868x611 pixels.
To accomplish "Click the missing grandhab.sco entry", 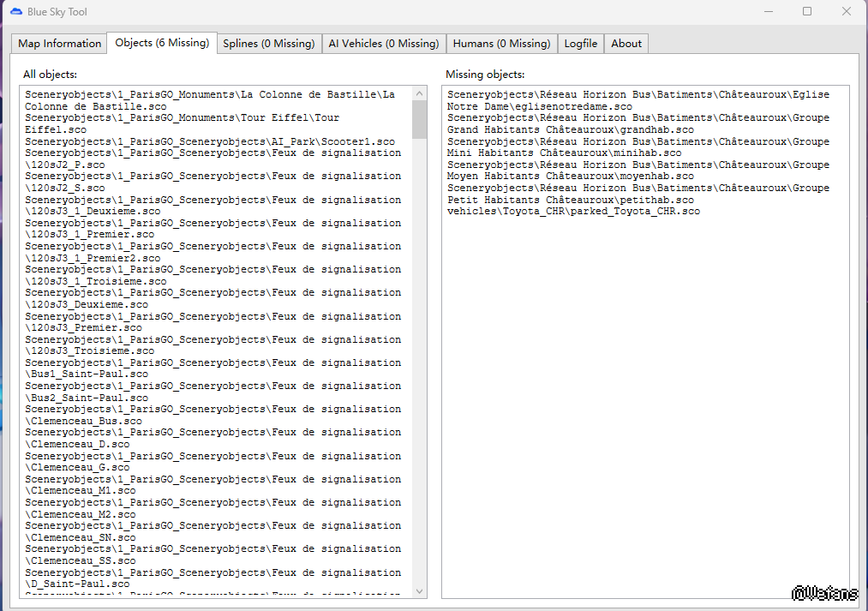I will pos(571,129).
